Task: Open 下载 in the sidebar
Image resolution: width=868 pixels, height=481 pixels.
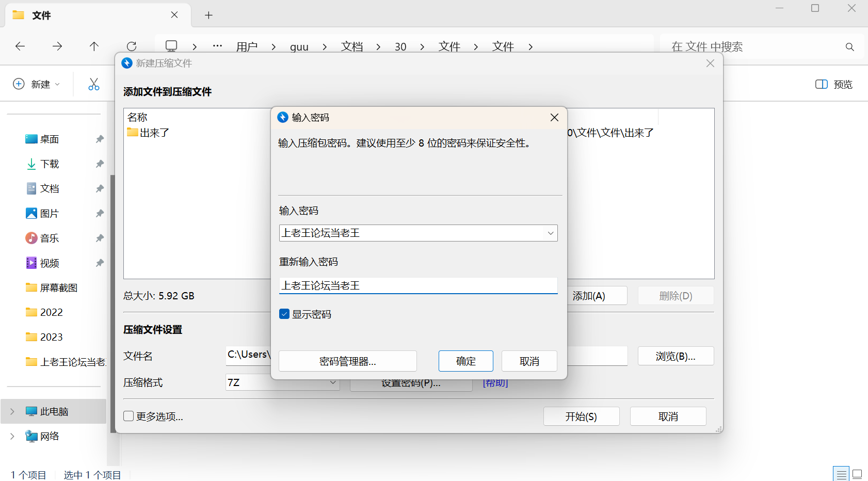Action: point(50,164)
